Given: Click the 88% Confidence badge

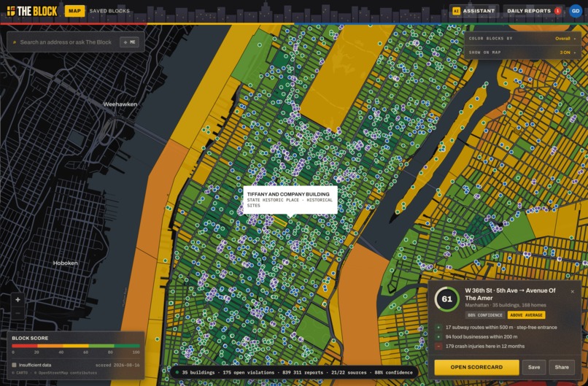Looking at the screenshot, I should (485, 315).
